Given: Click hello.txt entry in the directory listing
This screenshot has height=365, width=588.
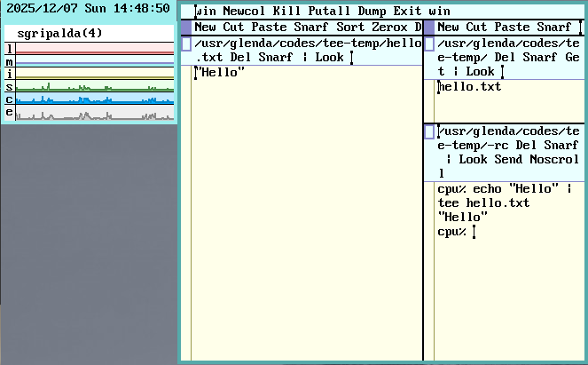Looking at the screenshot, I should [x=469, y=87].
